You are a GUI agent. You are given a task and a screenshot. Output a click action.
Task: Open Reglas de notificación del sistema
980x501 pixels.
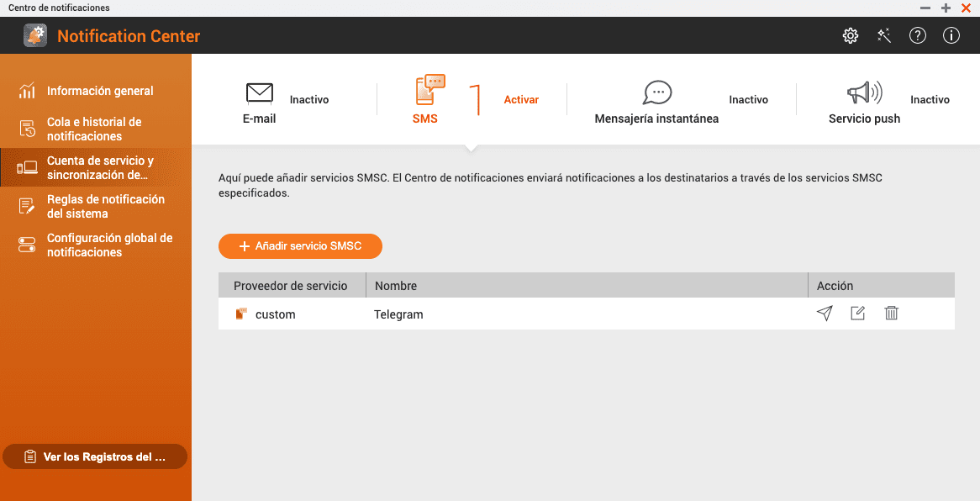pyautogui.click(x=96, y=207)
